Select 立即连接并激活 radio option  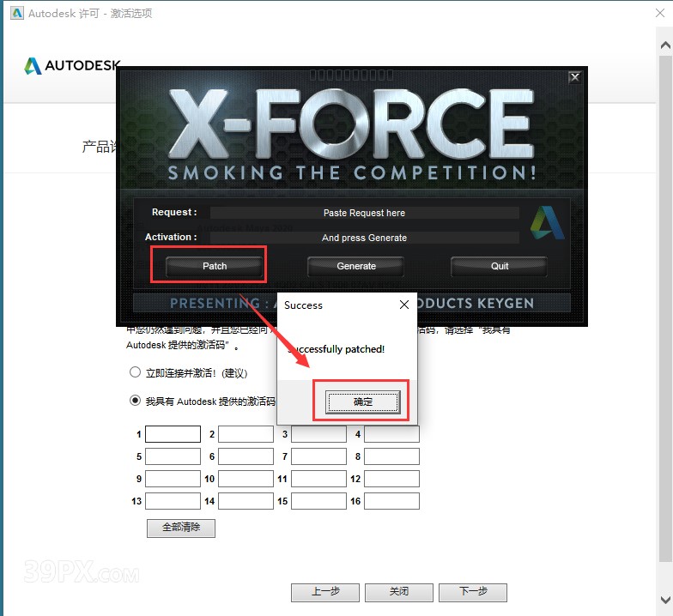136,372
